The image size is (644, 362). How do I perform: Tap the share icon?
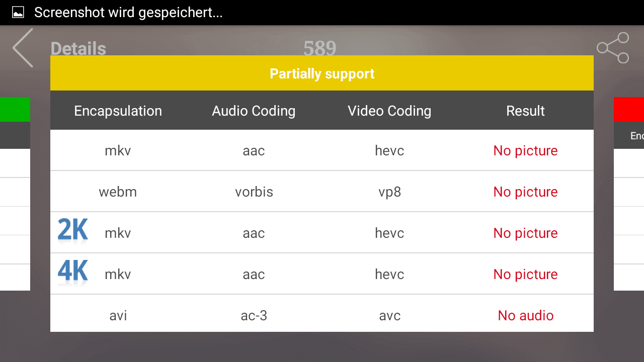click(613, 48)
